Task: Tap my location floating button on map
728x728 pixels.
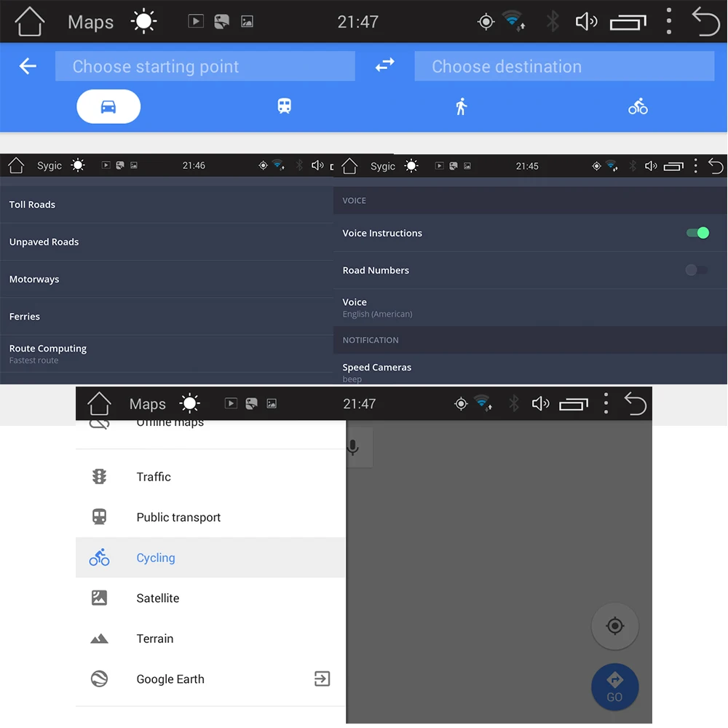Action: pos(614,626)
